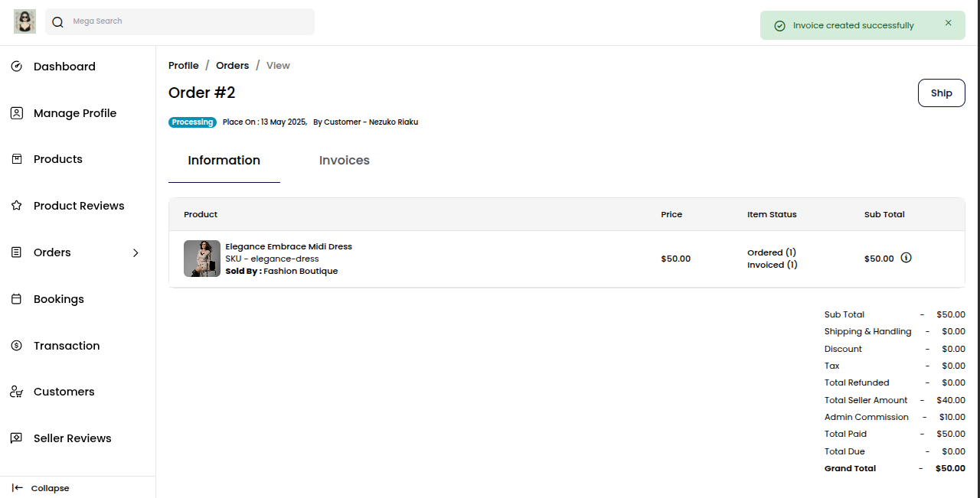980x498 pixels.
Task: Switch to the Invoices tab
Action: click(x=344, y=161)
